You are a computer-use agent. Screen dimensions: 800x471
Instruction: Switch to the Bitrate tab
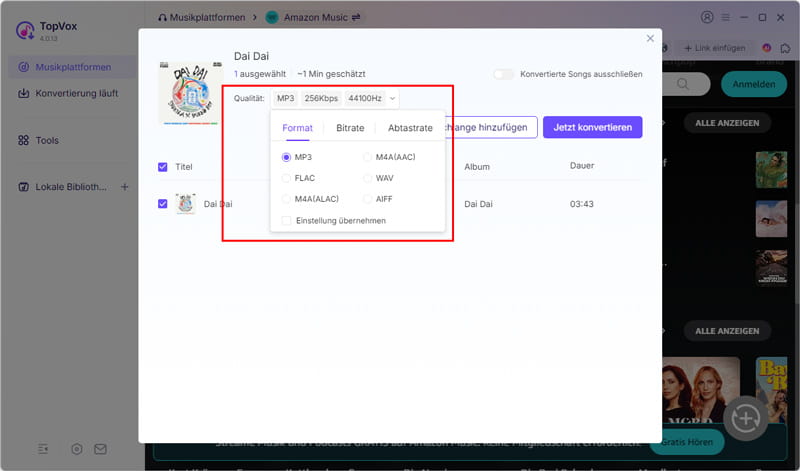pyautogui.click(x=350, y=128)
